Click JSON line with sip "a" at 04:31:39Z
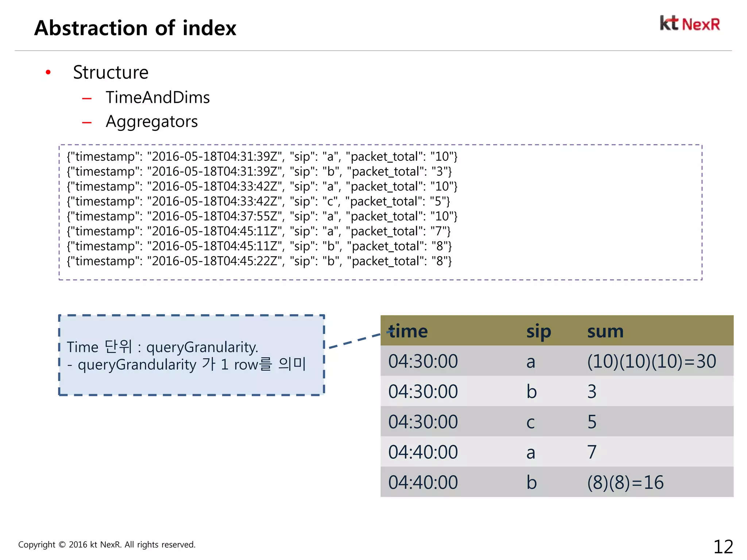Image resolution: width=747 pixels, height=560 pixels. [262, 156]
